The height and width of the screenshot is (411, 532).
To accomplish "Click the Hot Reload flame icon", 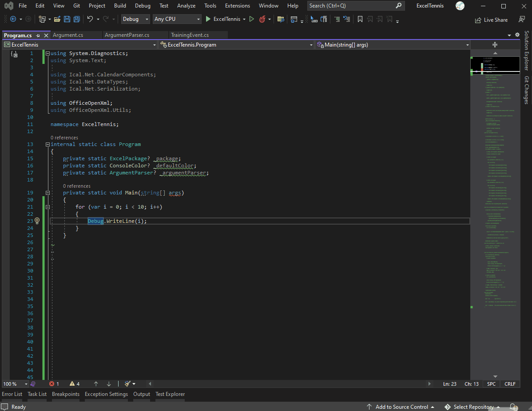I will point(262,19).
